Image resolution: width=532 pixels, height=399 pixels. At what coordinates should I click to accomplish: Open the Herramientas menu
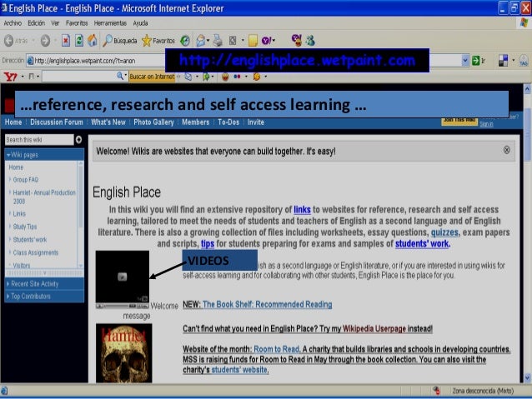tap(110, 23)
